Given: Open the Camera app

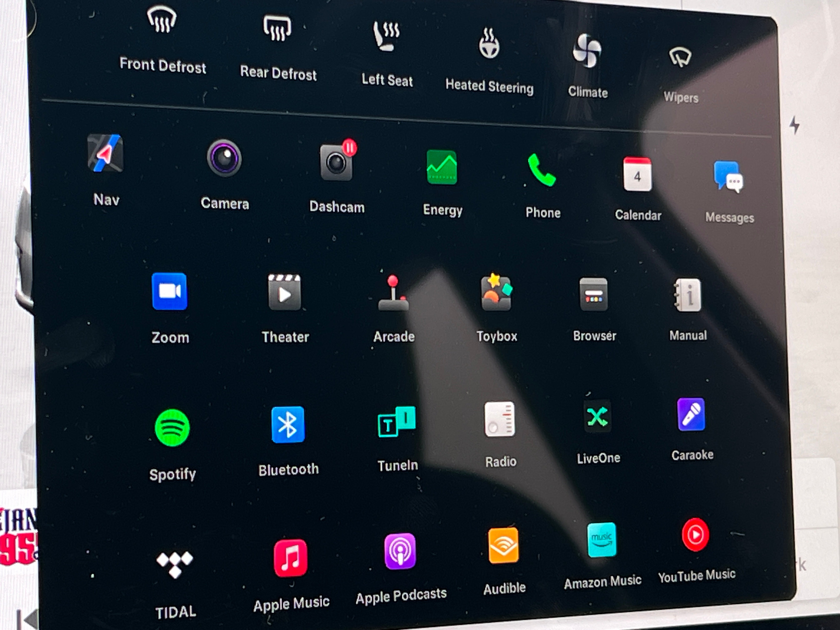Looking at the screenshot, I should coord(224,158).
